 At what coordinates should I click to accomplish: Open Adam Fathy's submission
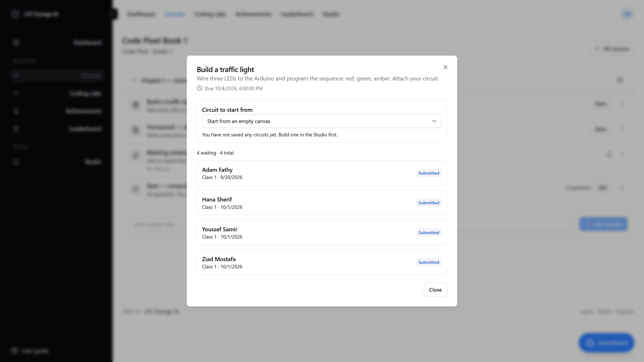pyautogui.click(x=322, y=173)
